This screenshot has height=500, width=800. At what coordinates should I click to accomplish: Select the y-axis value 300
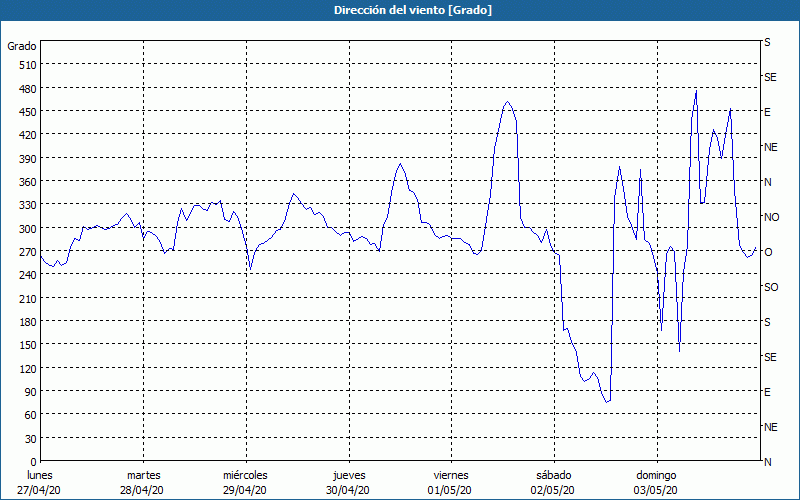coord(28,229)
